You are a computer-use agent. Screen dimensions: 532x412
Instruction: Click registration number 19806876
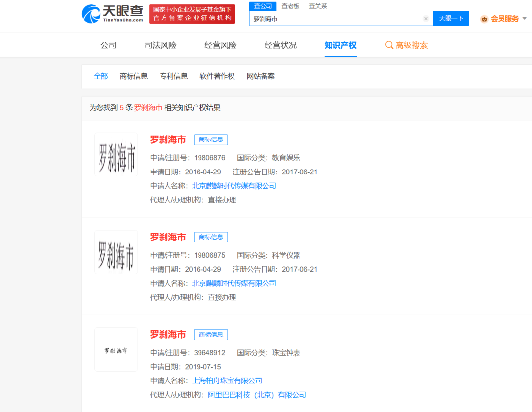click(x=210, y=158)
